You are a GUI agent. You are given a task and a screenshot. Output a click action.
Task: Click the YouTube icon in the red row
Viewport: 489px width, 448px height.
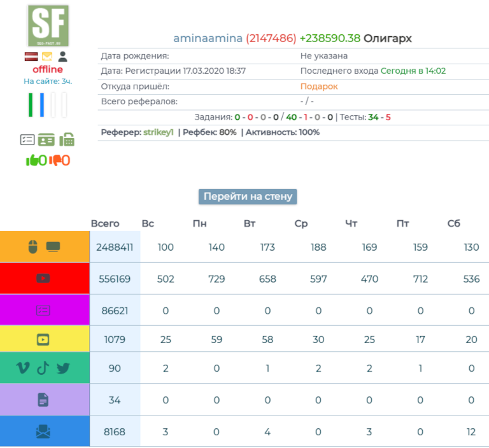coord(43,278)
